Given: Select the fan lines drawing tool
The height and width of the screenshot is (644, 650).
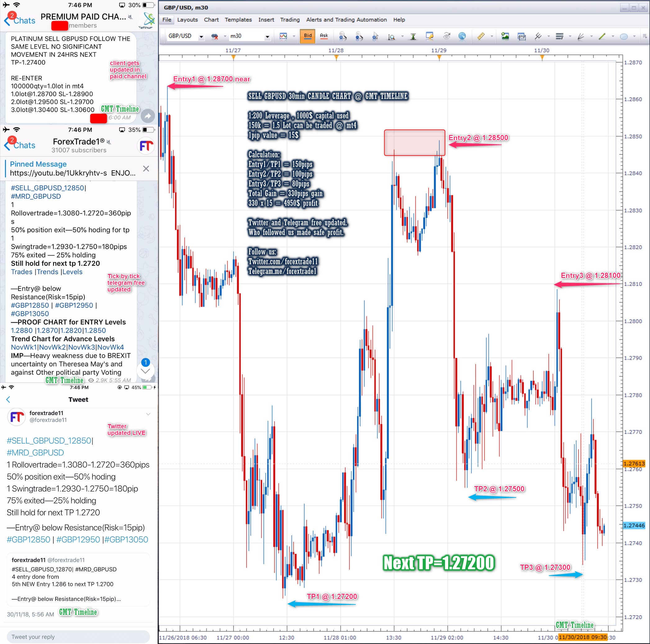Looking at the screenshot, I should coord(581,36).
